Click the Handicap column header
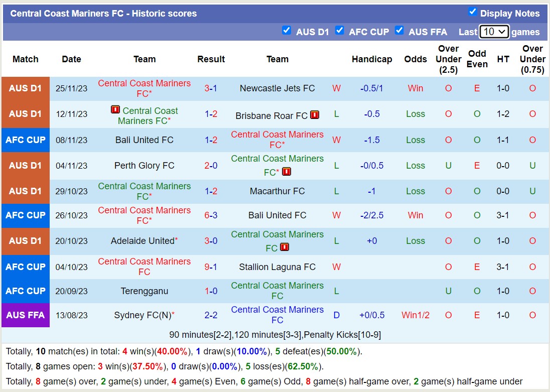The width and height of the screenshot is (550, 392). [x=372, y=59]
